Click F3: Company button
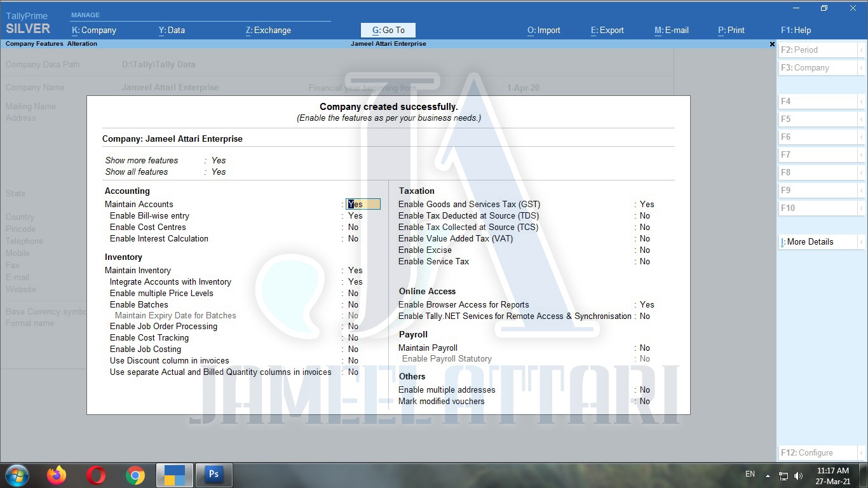 coord(818,67)
